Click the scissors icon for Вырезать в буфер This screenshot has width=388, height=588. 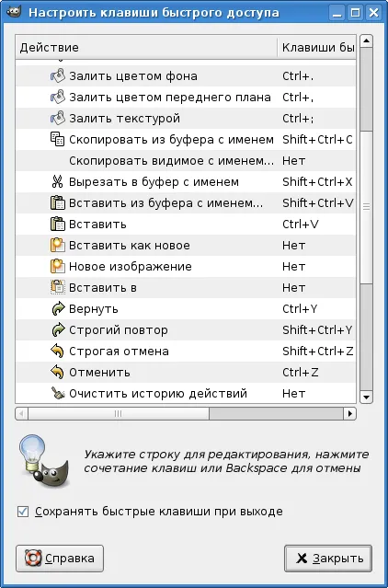point(57,182)
